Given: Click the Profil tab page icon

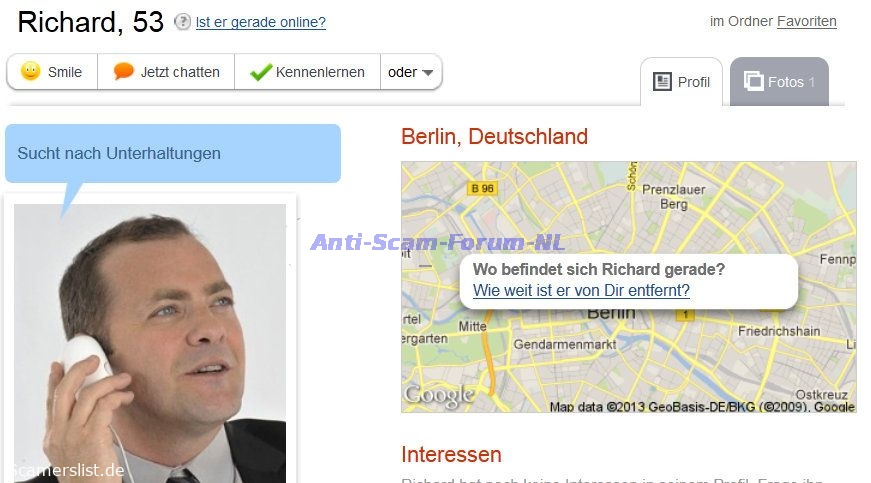Looking at the screenshot, I should (x=662, y=82).
